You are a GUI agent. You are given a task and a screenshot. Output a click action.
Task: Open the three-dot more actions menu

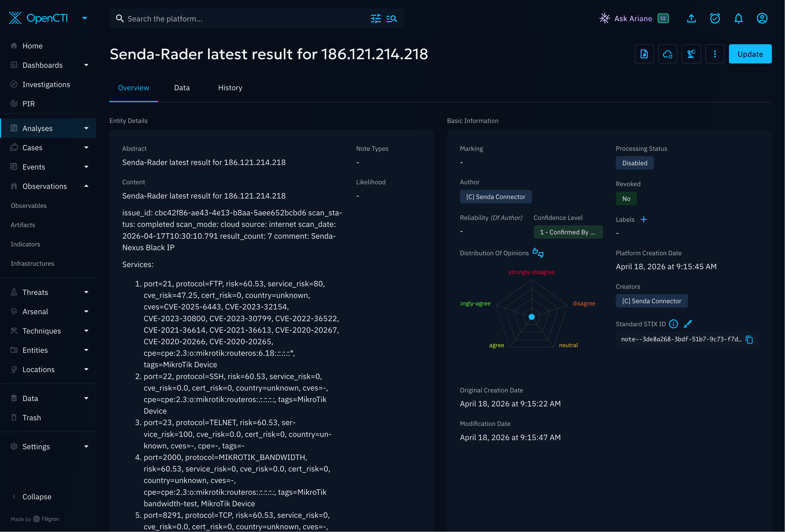(x=715, y=54)
